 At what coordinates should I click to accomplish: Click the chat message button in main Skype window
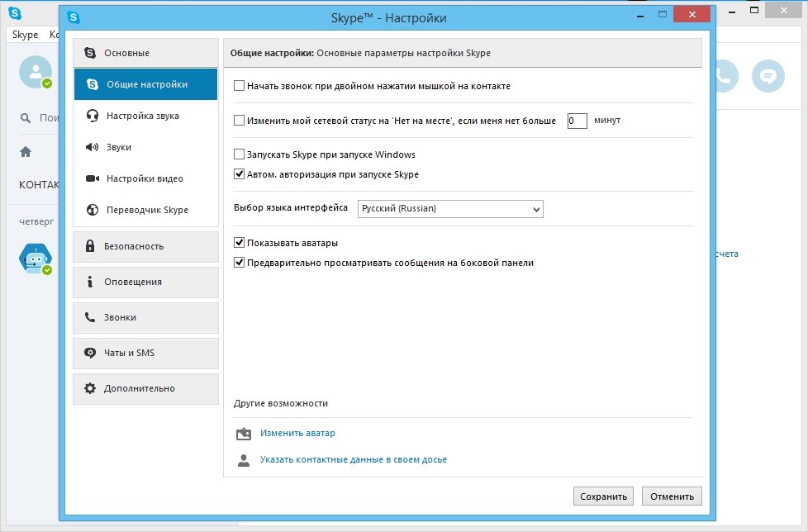768,76
